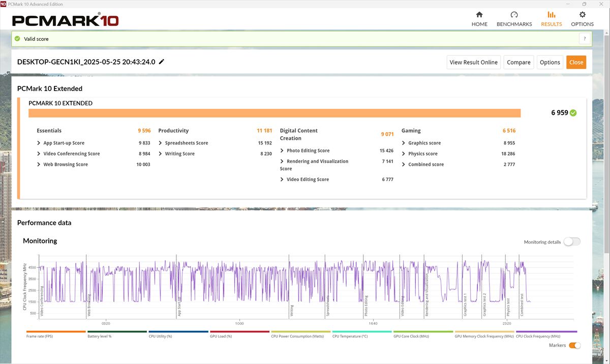
Task: Toggle Frame rate (FPS) legend series
Action: [x=56, y=335]
